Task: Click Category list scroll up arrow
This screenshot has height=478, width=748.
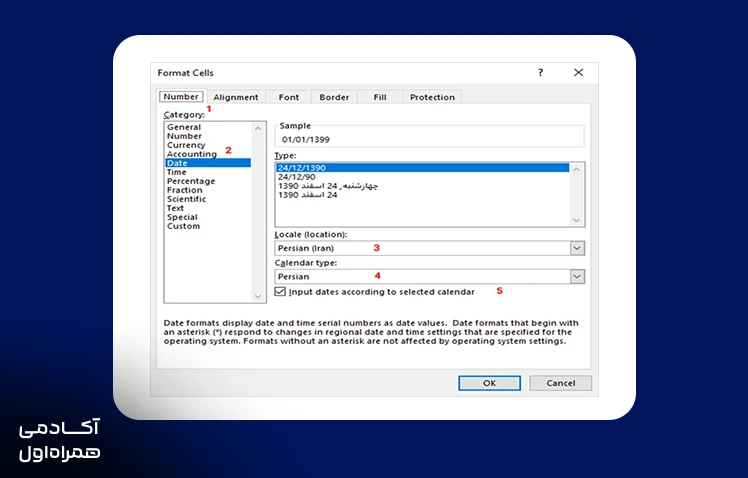Action: [x=258, y=129]
